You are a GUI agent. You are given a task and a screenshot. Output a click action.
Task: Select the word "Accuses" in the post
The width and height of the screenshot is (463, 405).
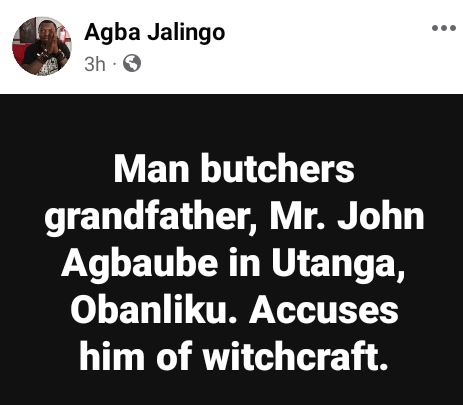324,311
